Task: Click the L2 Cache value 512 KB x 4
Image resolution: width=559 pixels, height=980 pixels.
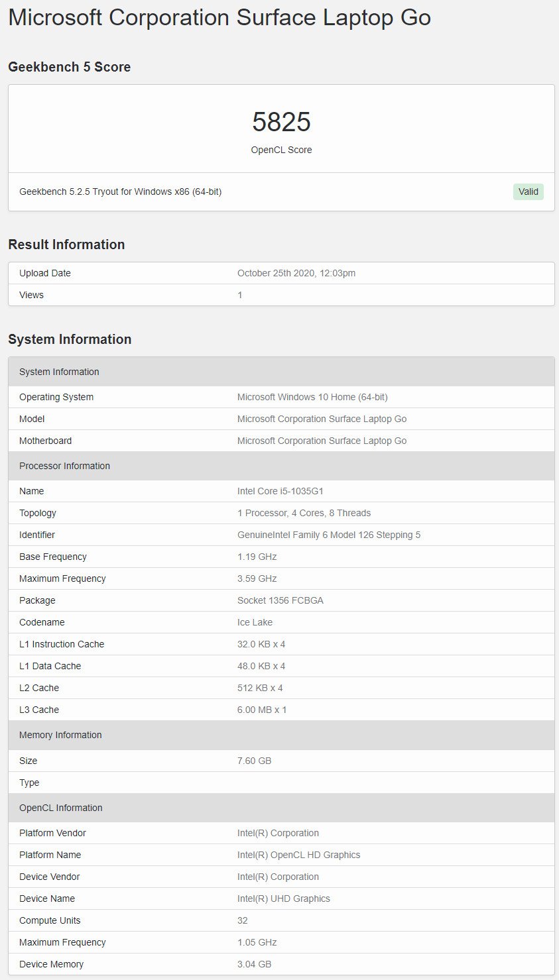Action: (x=260, y=688)
